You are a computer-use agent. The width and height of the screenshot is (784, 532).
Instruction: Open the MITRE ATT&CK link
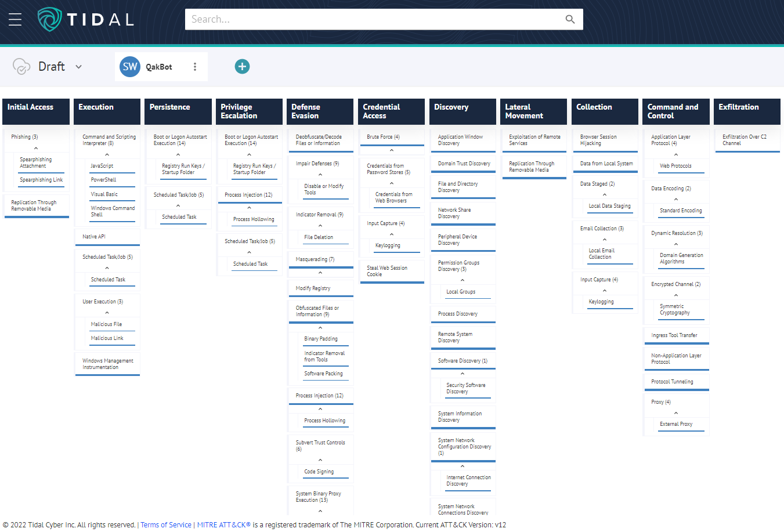(224, 525)
